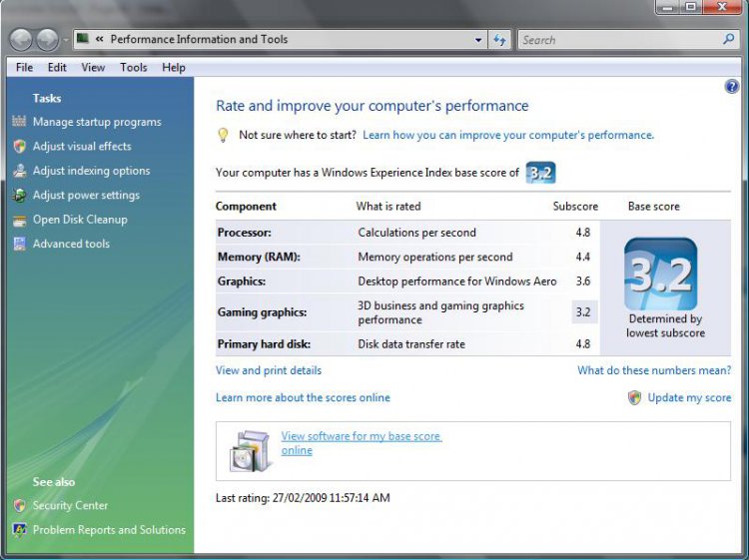The width and height of the screenshot is (749, 560).
Task: Click Update my score
Action: coord(689,397)
